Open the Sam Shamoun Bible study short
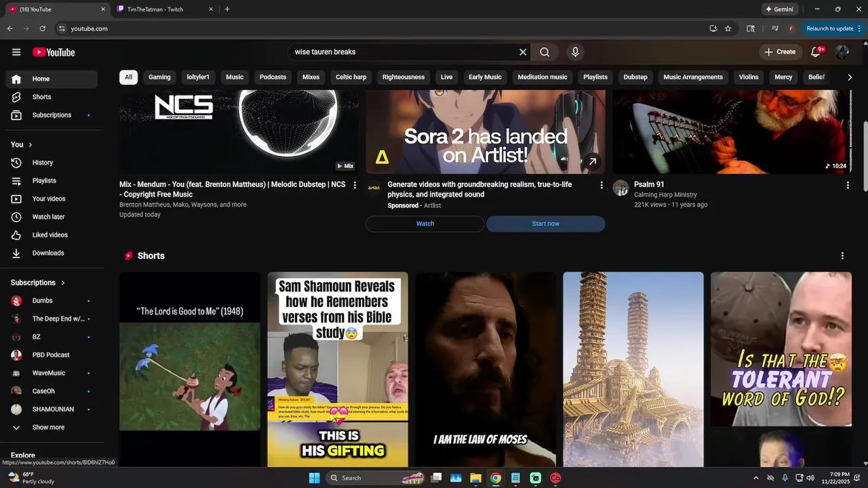The height and width of the screenshot is (488, 868). click(x=338, y=369)
